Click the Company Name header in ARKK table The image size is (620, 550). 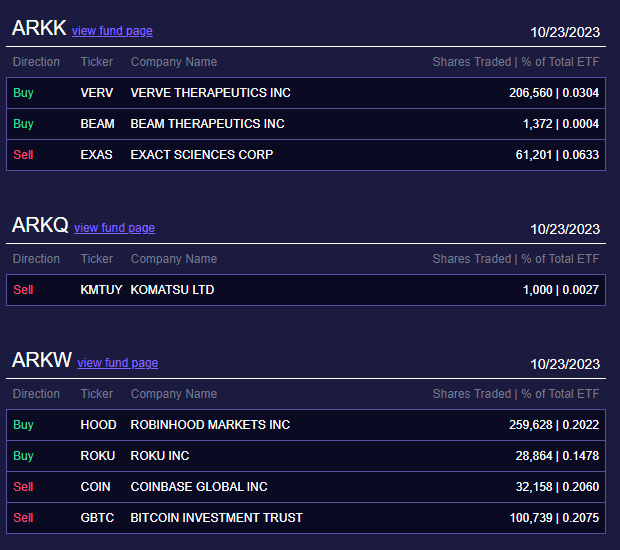(174, 62)
